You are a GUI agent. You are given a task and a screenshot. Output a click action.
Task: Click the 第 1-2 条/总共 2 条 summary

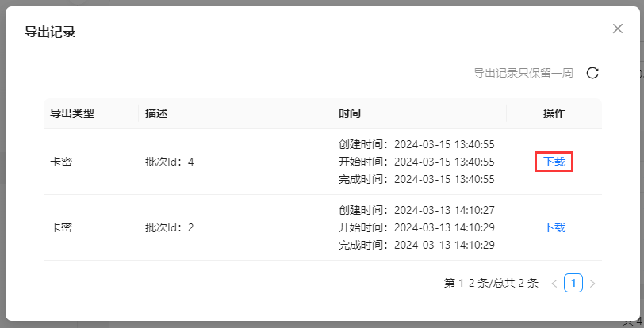coord(491,284)
